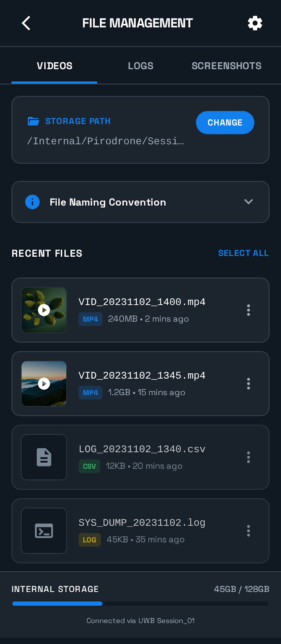Click the blue storage path folder icon

33,121
